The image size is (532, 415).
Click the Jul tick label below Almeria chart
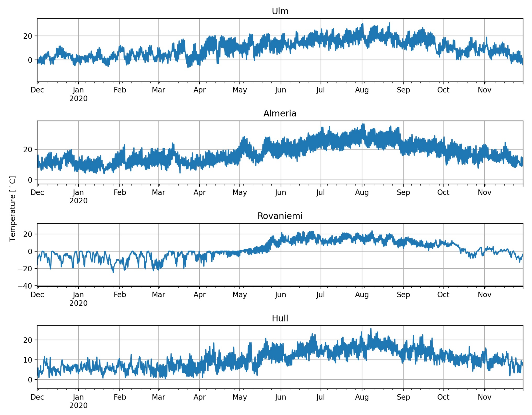tap(320, 192)
